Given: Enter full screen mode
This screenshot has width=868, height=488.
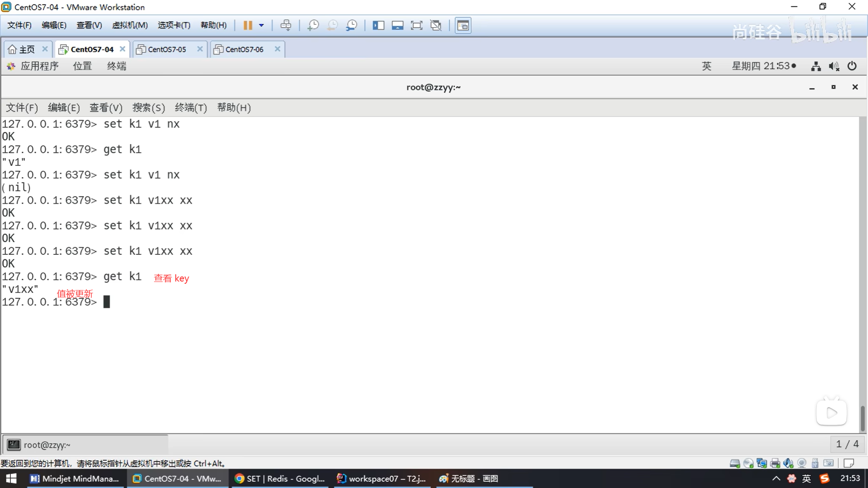Looking at the screenshot, I should pyautogui.click(x=416, y=25).
